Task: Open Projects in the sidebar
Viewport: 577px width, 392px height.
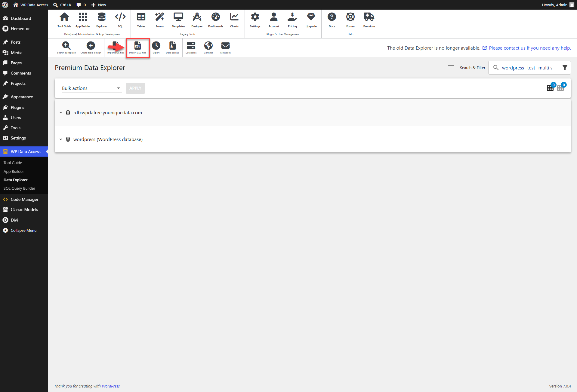Action: (x=24, y=83)
